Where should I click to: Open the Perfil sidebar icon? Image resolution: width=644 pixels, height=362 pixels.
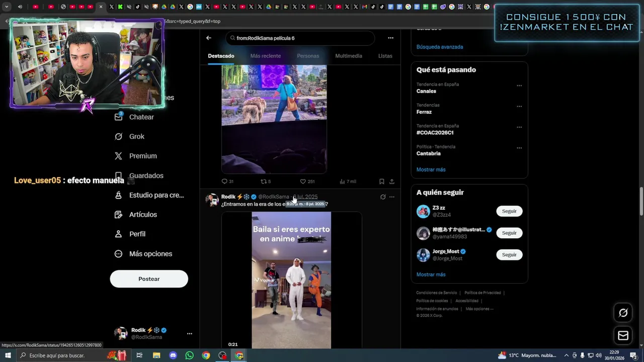(x=119, y=234)
